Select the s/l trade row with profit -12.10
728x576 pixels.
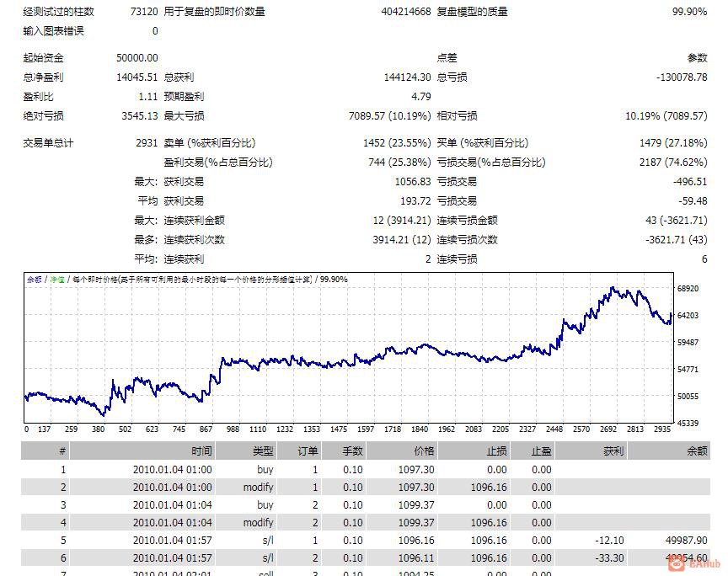(337, 541)
